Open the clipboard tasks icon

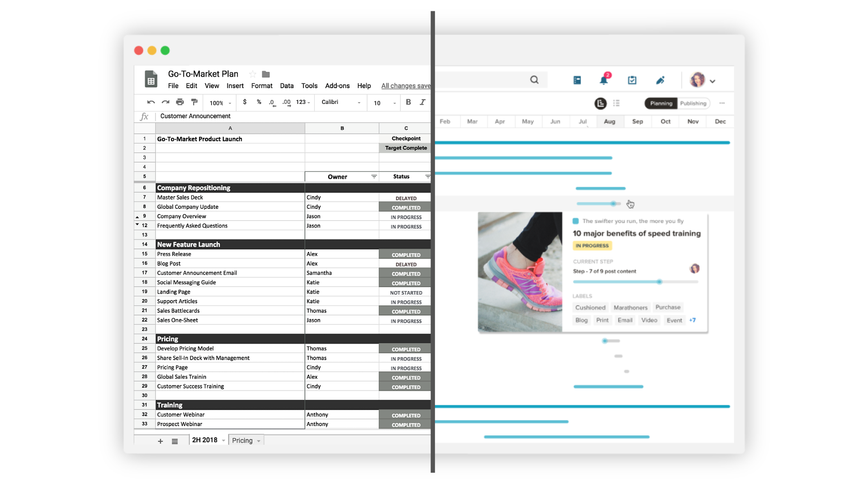tap(632, 80)
